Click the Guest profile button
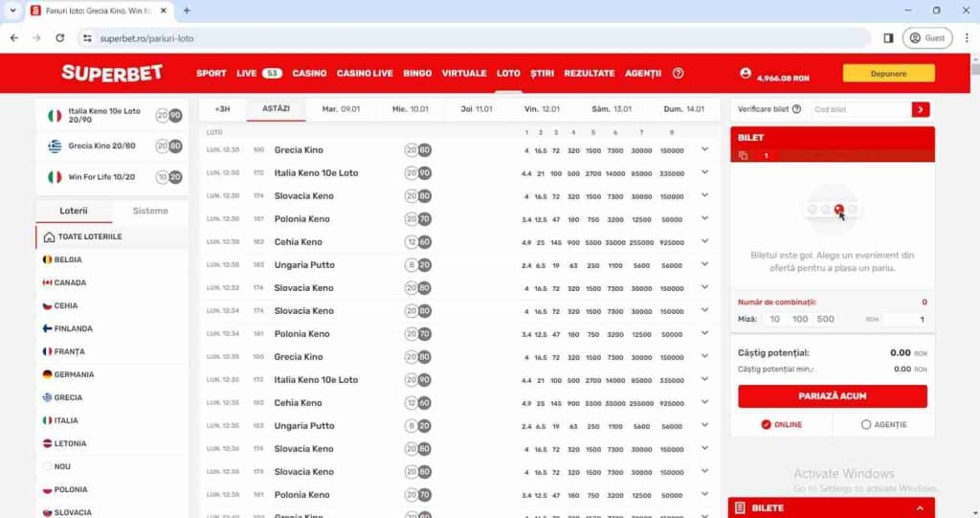Viewport: 980px width, 518px height. tap(926, 38)
